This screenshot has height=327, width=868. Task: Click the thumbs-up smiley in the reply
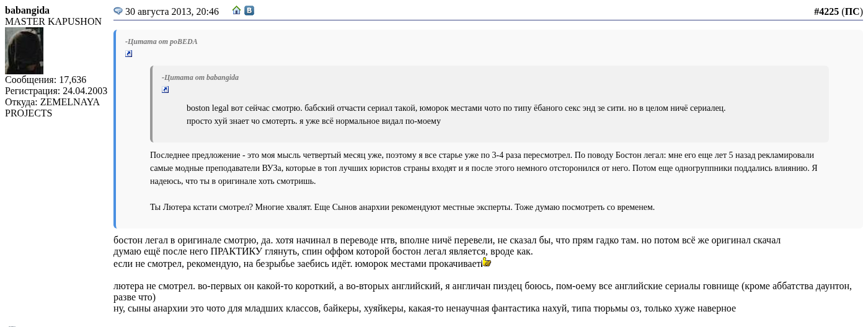[x=487, y=262]
